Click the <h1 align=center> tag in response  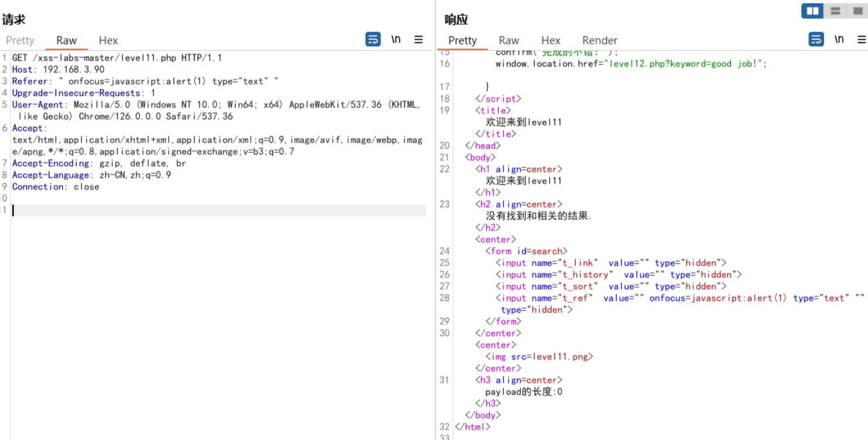(519, 169)
